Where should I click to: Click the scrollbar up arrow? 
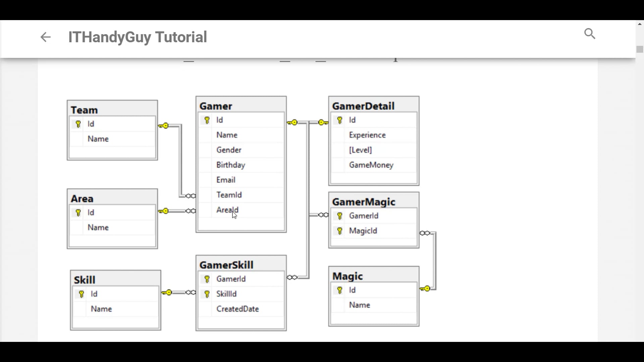[x=640, y=24]
